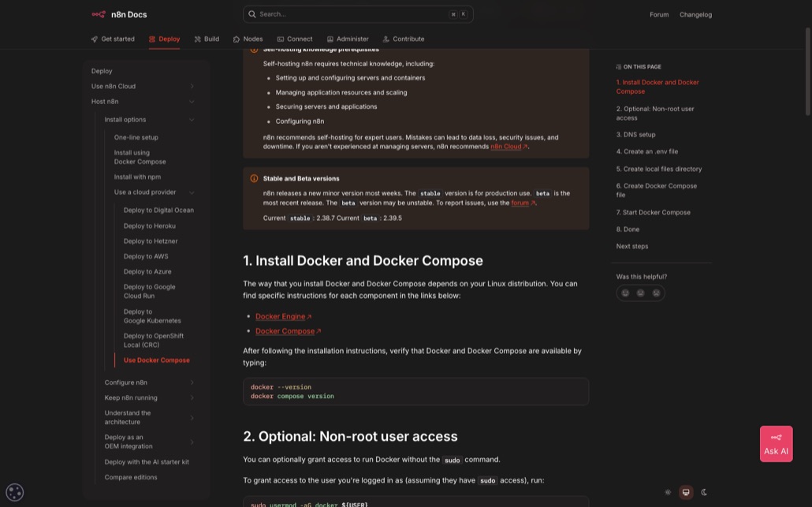The image size is (812, 507).
Task: Open the Build tab
Action: pyautogui.click(x=207, y=39)
